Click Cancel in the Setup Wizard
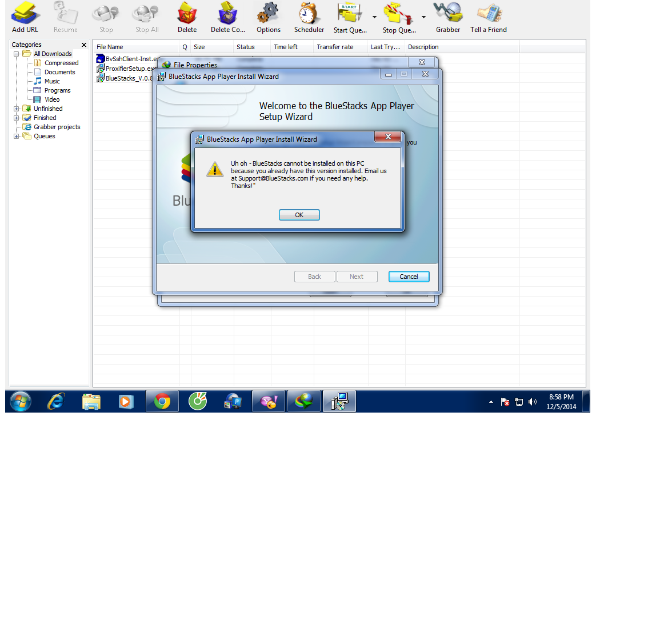672x640 pixels. (409, 277)
